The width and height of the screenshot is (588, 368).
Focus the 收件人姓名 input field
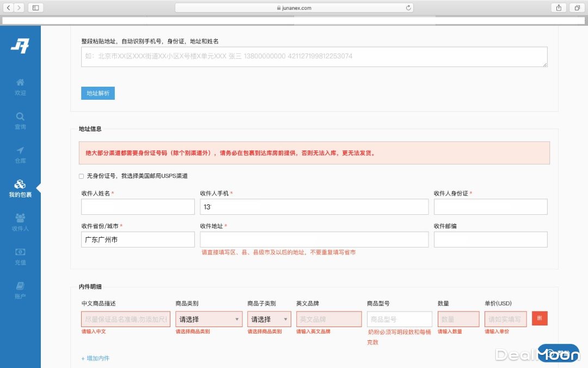pyautogui.click(x=138, y=207)
